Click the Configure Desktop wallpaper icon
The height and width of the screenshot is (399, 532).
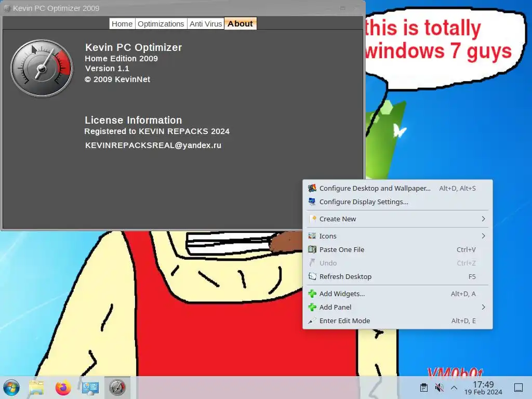click(x=312, y=188)
